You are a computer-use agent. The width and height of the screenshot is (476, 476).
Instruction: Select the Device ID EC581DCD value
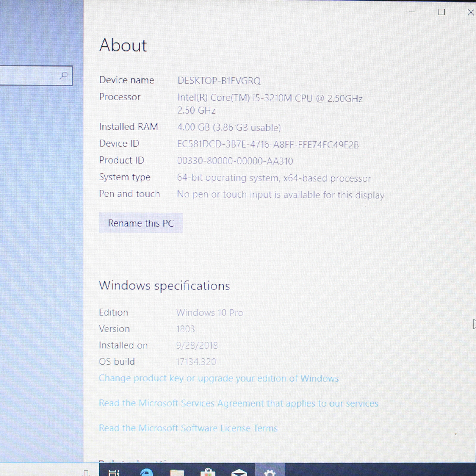coord(268,145)
